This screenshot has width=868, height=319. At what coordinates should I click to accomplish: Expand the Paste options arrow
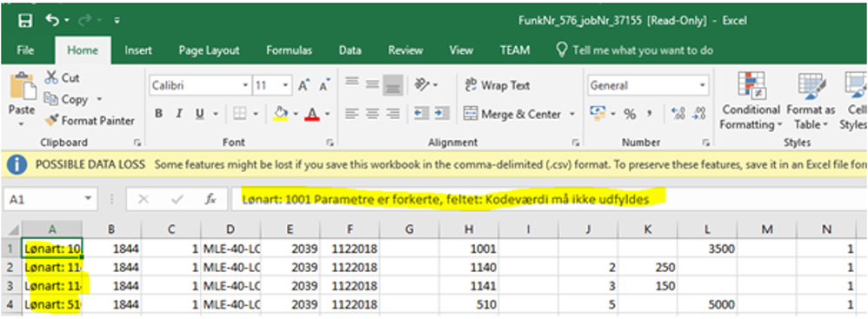pos(22,123)
